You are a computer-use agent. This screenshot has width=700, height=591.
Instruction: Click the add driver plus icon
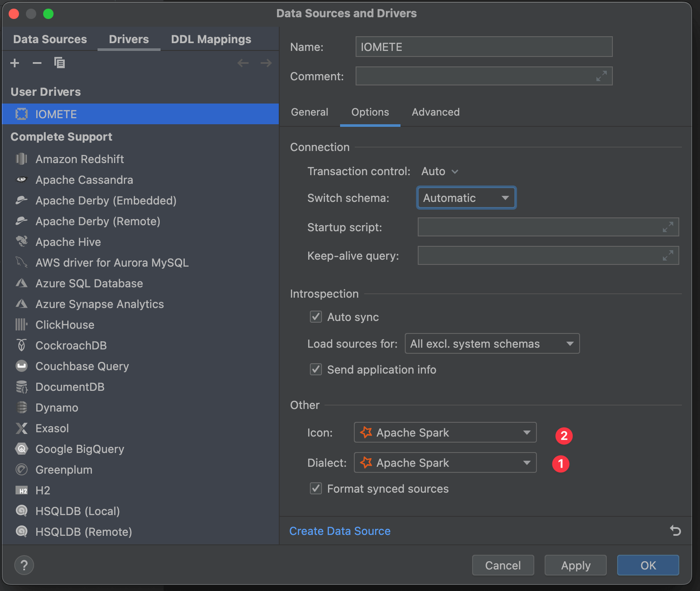[x=15, y=63]
